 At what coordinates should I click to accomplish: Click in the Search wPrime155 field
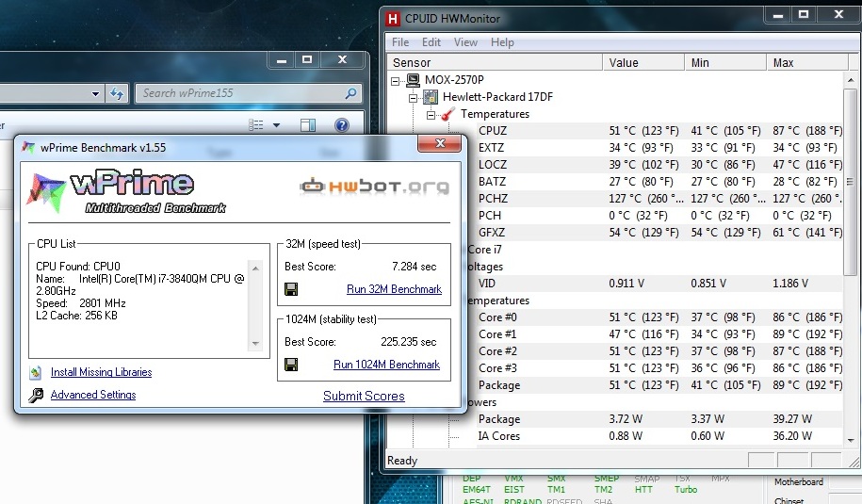(240, 93)
